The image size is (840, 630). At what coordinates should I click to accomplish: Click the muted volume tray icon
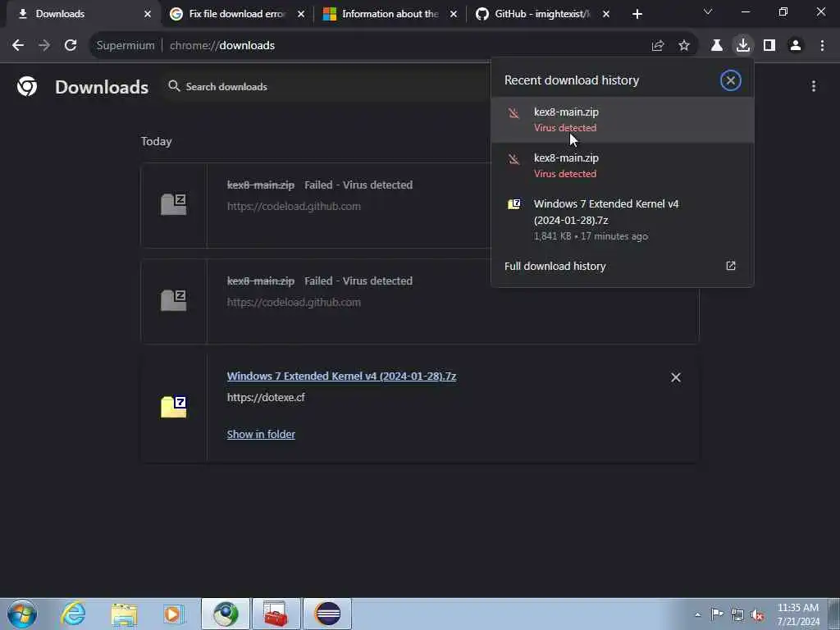(757, 614)
